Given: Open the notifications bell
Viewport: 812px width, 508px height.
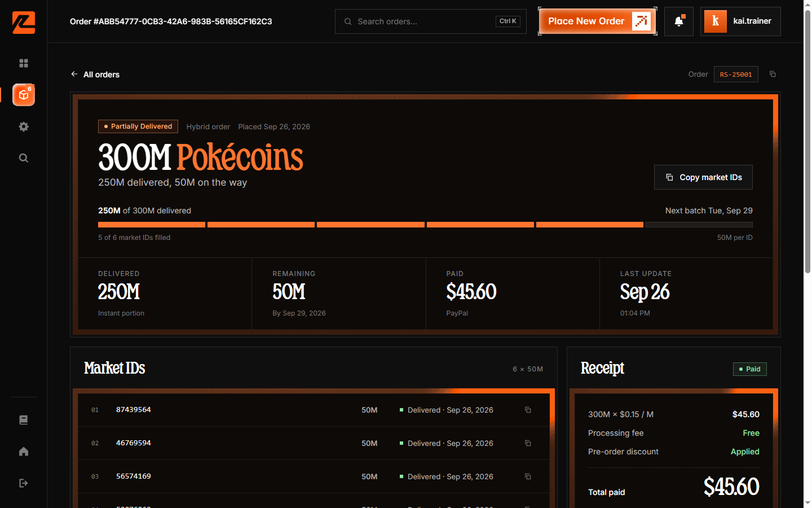Looking at the screenshot, I should pyautogui.click(x=679, y=21).
